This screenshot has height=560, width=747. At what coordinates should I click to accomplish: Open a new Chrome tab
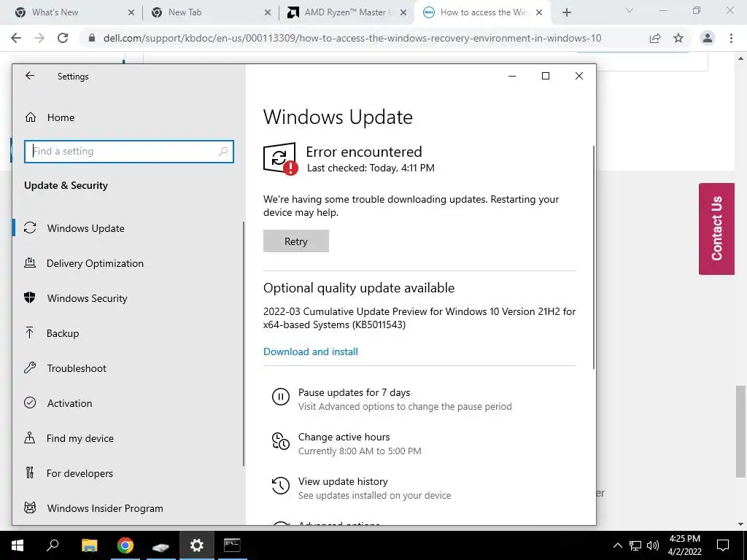point(566,13)
